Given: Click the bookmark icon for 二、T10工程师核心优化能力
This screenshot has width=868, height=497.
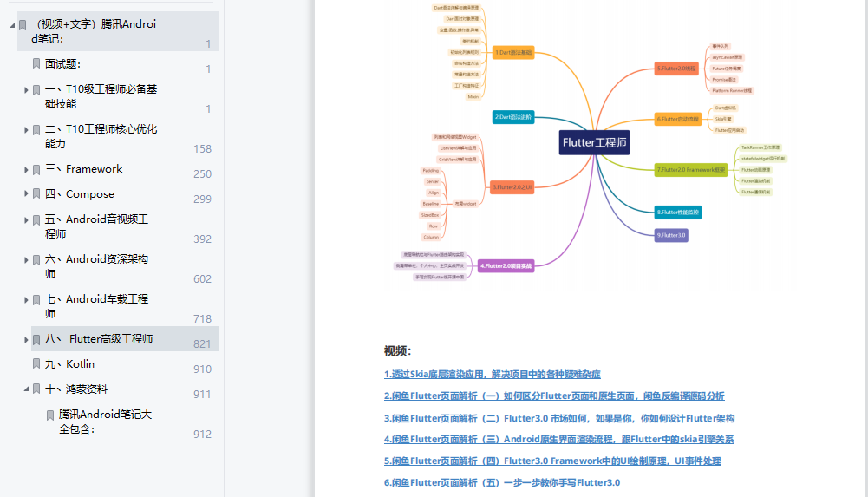Looking at the screenshot, I should point(36,130).
